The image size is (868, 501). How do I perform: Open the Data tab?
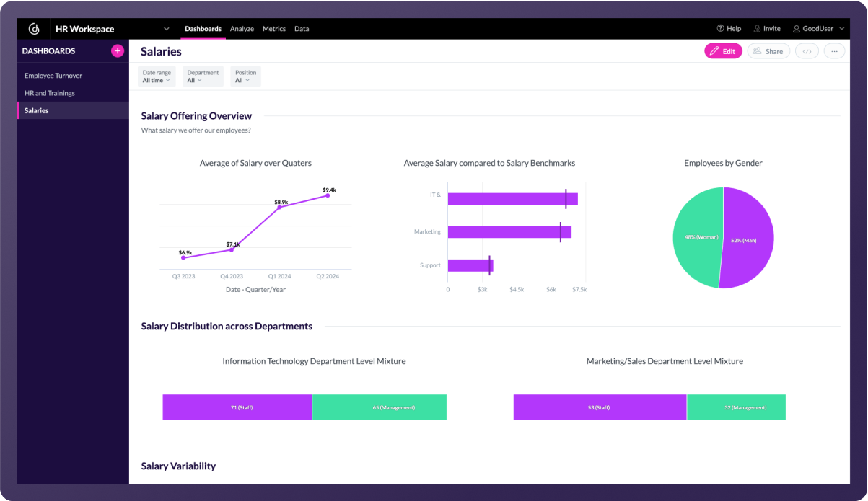(302, 29)
